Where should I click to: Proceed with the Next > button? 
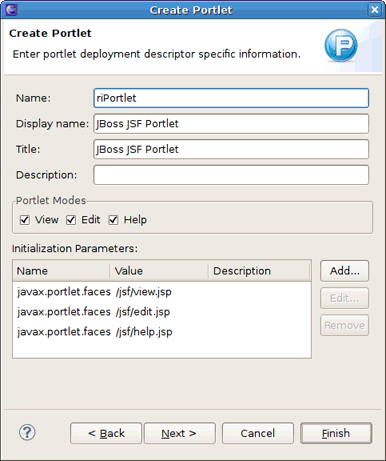point(180,433)
